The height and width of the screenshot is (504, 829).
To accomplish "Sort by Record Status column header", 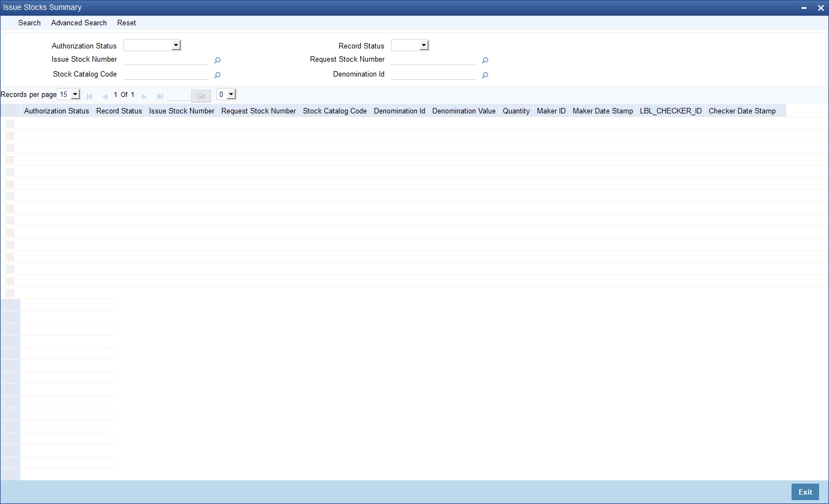I will coord(119,111).
